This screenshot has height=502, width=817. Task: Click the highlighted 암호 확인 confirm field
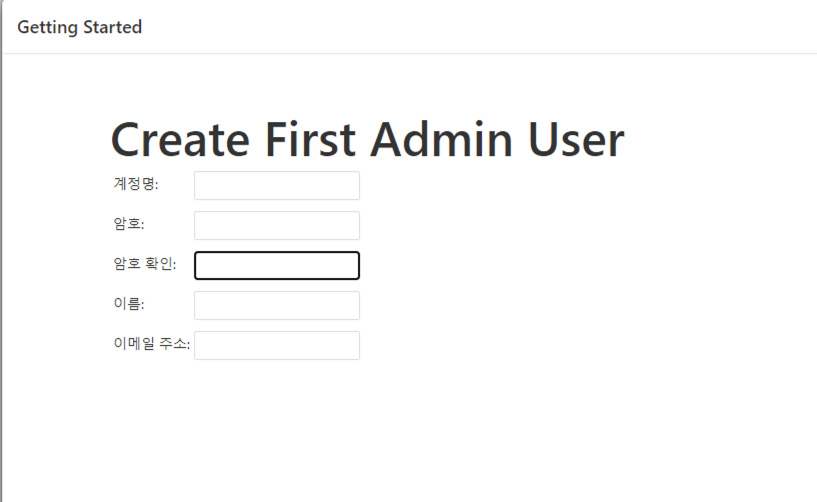coord(277,265)
